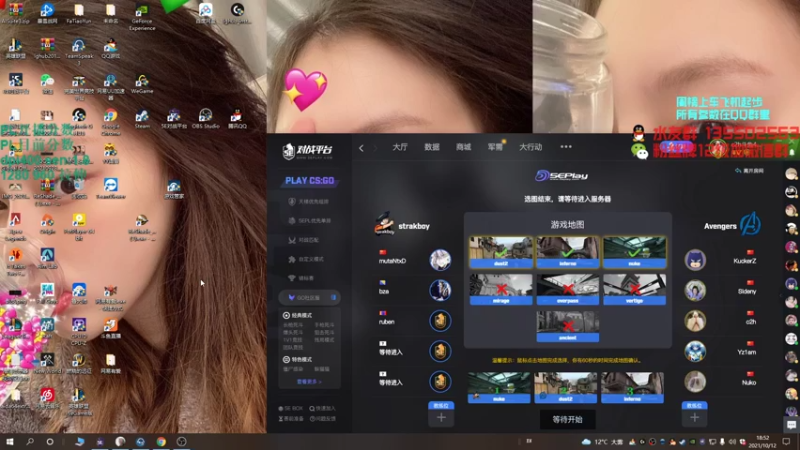The image size is (800, 450).
Task: Click mutaNtxD player avatar
Action: pos(440,260)
